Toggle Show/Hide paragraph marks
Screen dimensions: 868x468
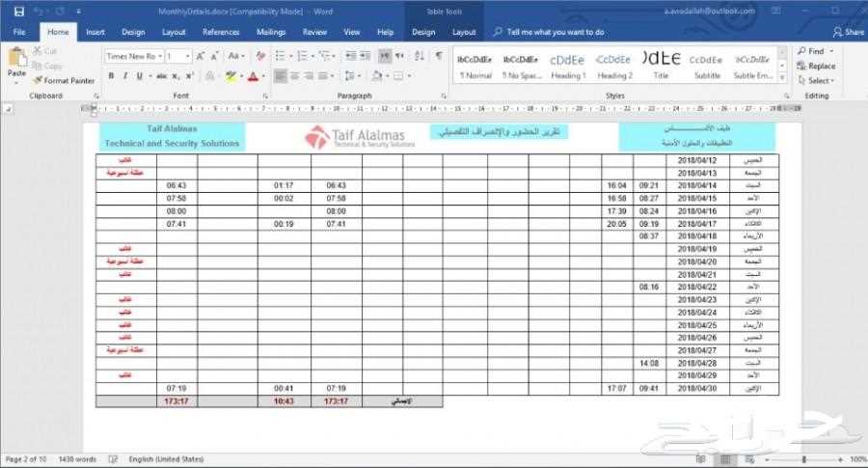(x=439, y=56)
